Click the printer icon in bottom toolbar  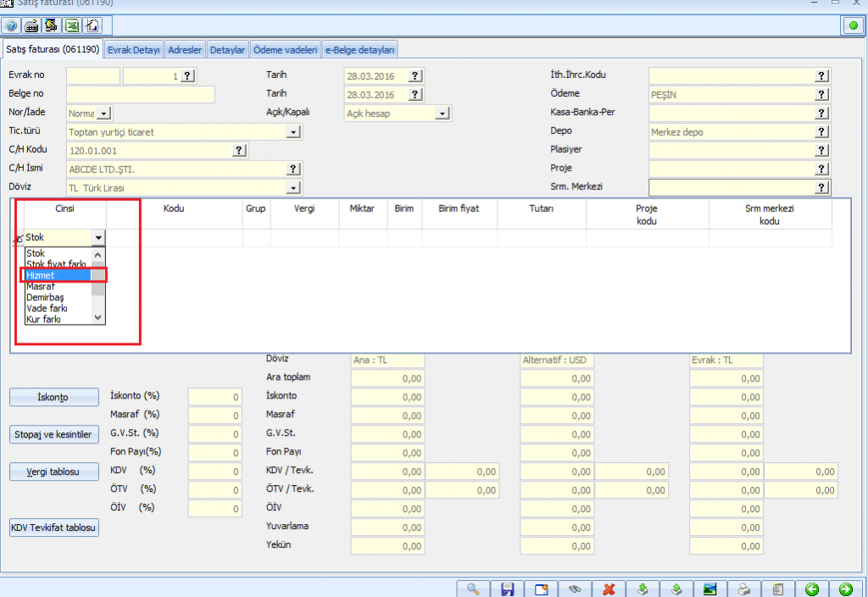pos(743,589)
